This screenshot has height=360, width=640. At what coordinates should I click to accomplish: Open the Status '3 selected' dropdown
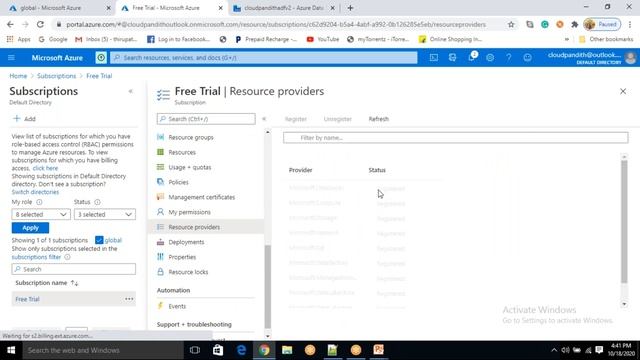(x=105, y=214)
